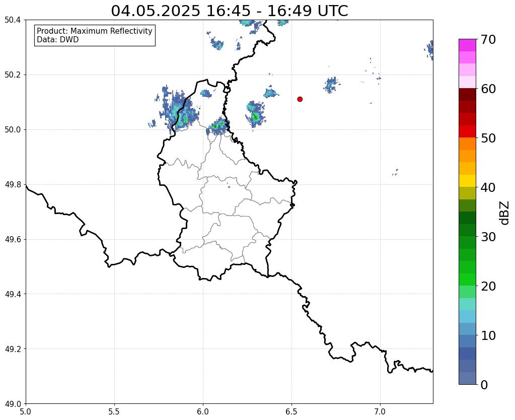Click the colorbar tick label 10
Image resolution: width=515 pixels, height=420 pixels.
pos(488,335)
